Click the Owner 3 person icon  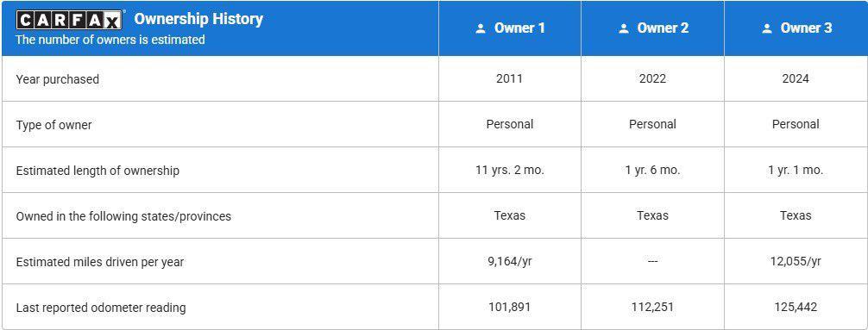(x=767, y=28)
